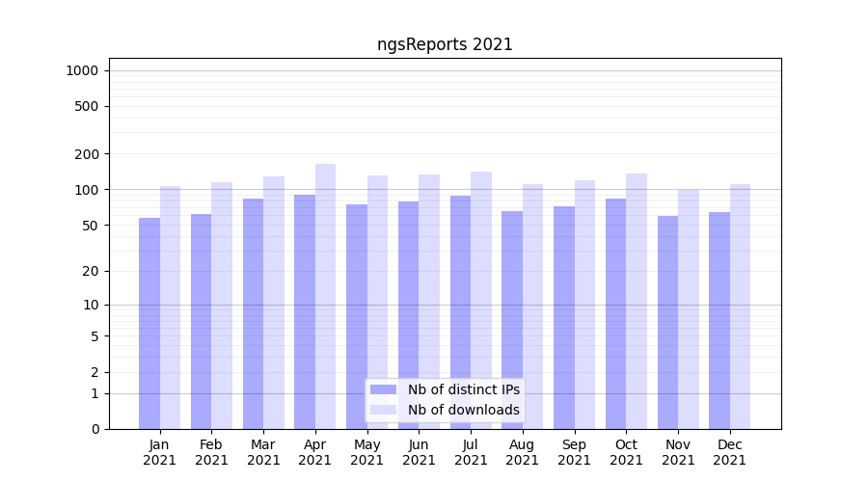Click the Mar 2021 downloads bar

(274, 303)
